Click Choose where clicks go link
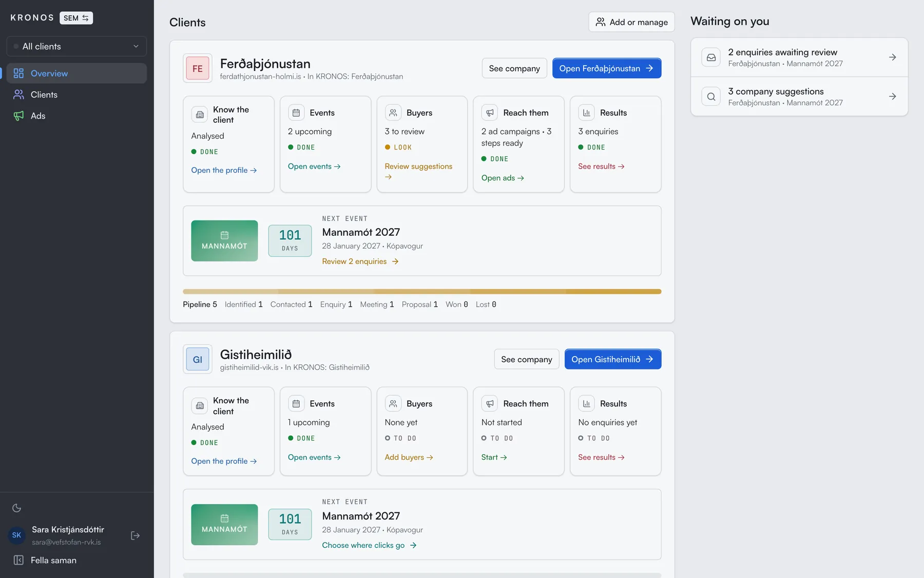 (x=369, y=545)
